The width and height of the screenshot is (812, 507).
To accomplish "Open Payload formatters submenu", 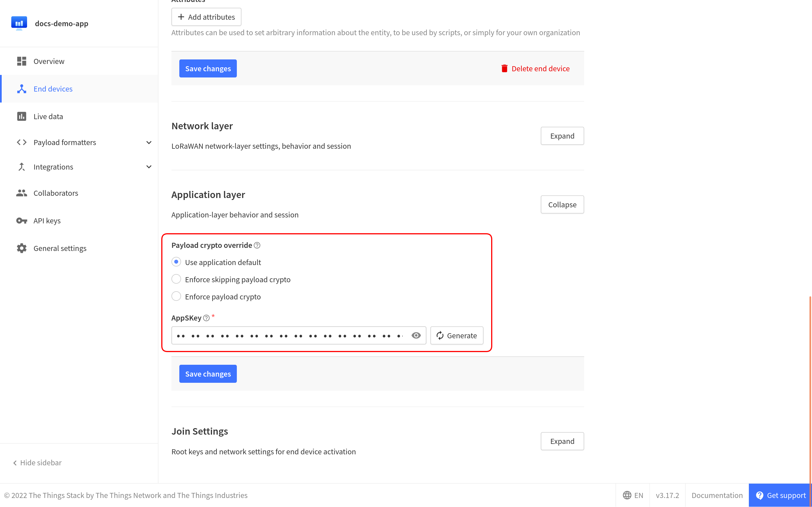I will 149,142.
